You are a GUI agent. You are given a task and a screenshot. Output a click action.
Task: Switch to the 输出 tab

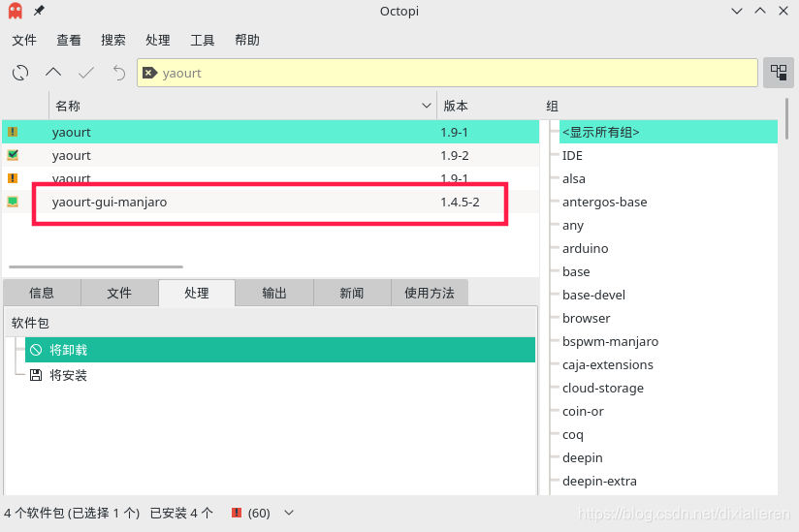(274, 293)
